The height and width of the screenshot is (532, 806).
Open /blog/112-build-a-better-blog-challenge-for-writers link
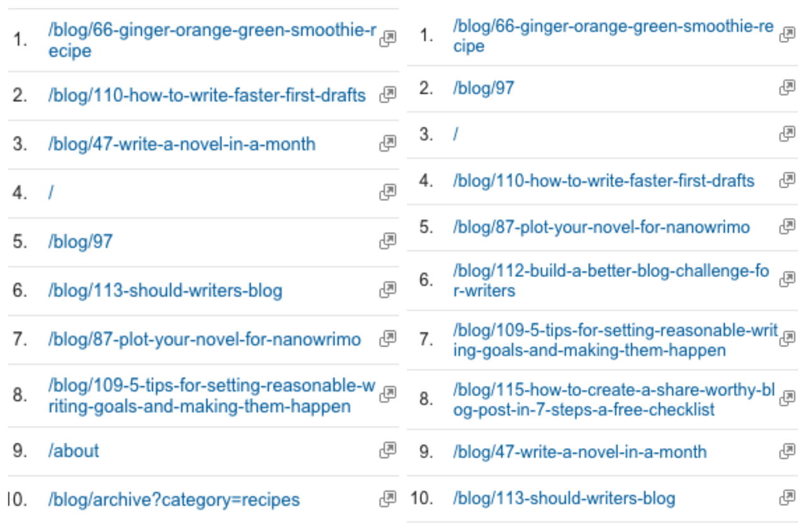611,281
